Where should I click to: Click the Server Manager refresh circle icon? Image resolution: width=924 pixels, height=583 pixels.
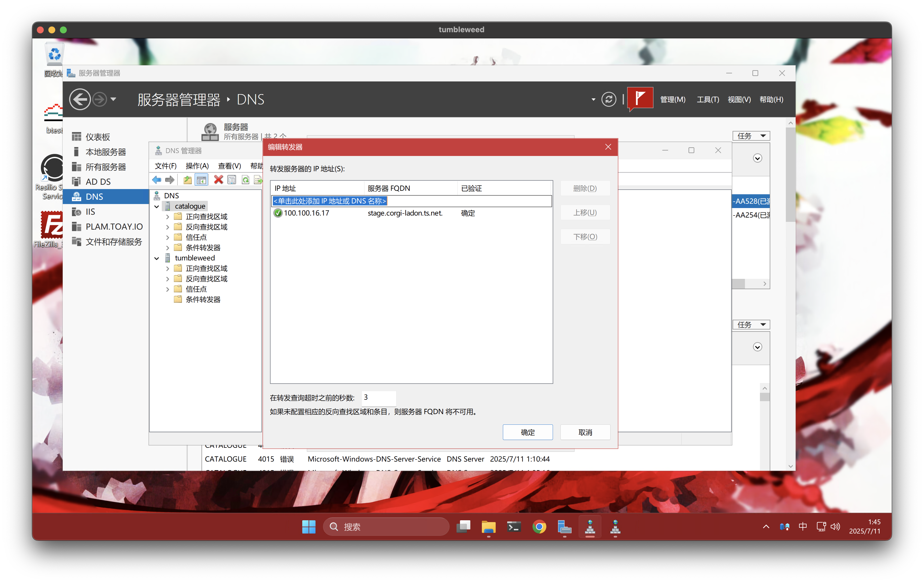pos(609,99)
